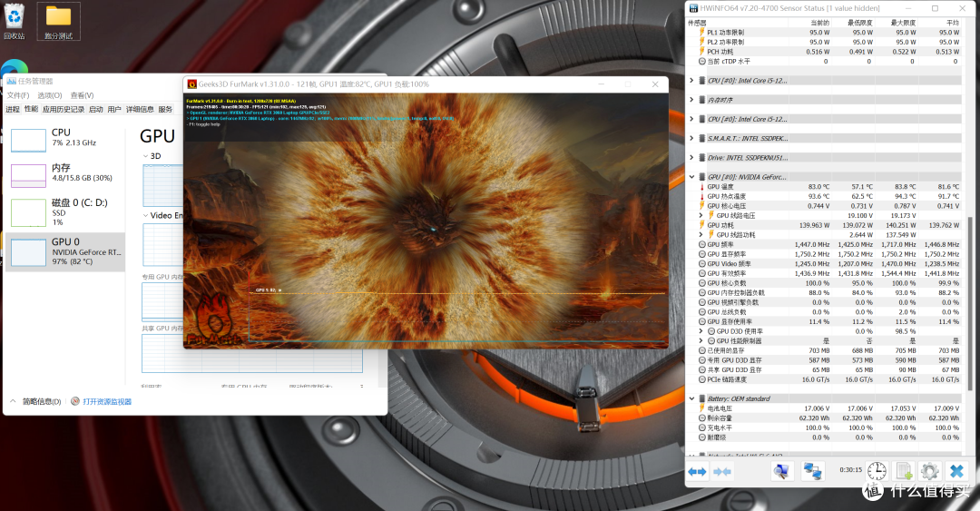Screen dimensions: 980x511
Task: Select GPU 热点温度 row in HWiNFO
Action: tap(824, 196)
